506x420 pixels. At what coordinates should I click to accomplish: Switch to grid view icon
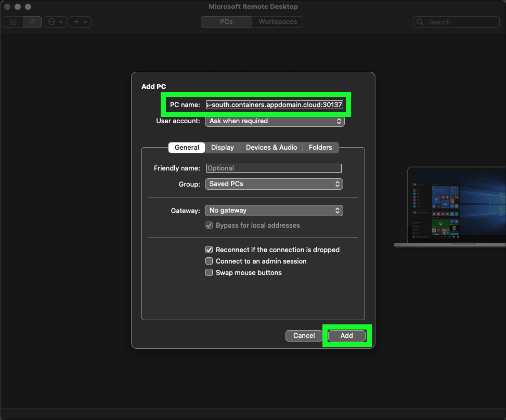[14, 22]
